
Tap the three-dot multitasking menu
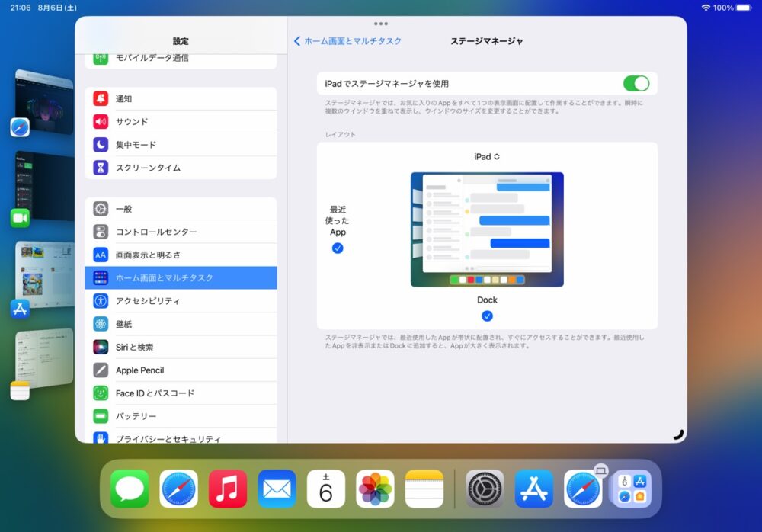tap(381, 24)
